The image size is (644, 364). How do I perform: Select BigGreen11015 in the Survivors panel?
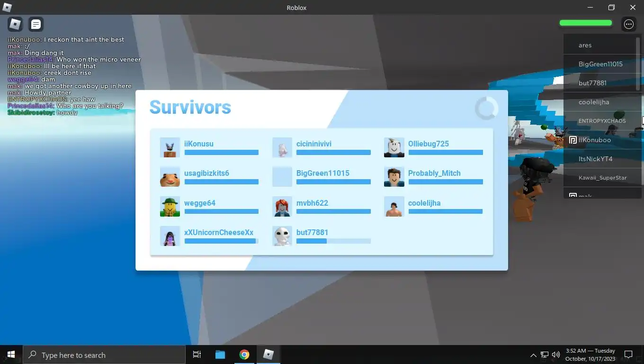click(x=323, y=173)
